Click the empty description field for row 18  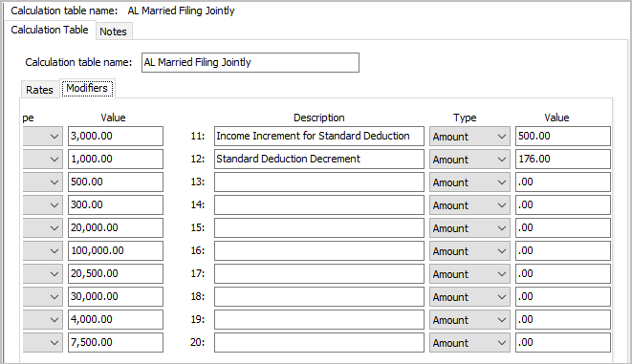coord(319,297)
